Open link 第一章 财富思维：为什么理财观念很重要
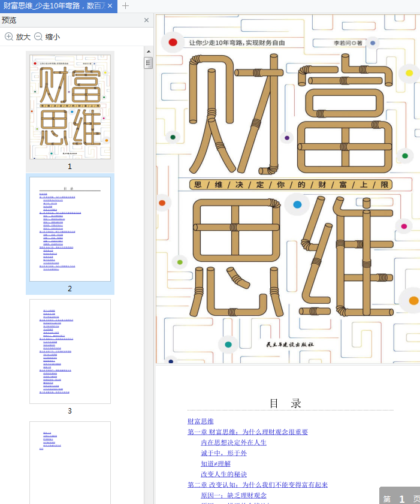The height and width of the screenshot is (504, 420). [x=247, y=431]
